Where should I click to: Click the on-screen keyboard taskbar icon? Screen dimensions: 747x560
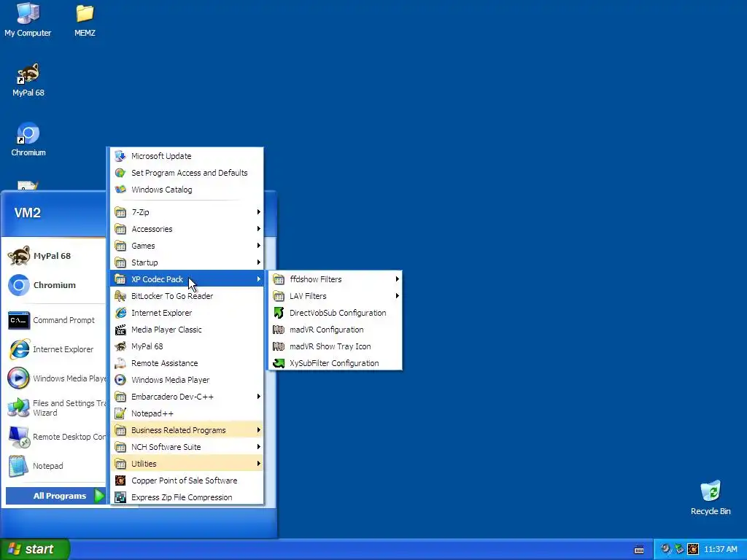click(639, 550)
